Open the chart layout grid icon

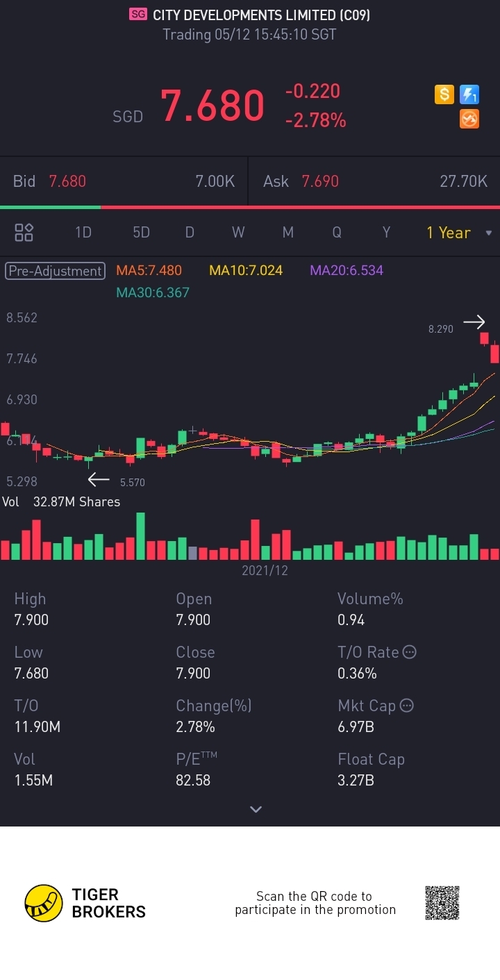pyautogui.click(x=24, y=233)
